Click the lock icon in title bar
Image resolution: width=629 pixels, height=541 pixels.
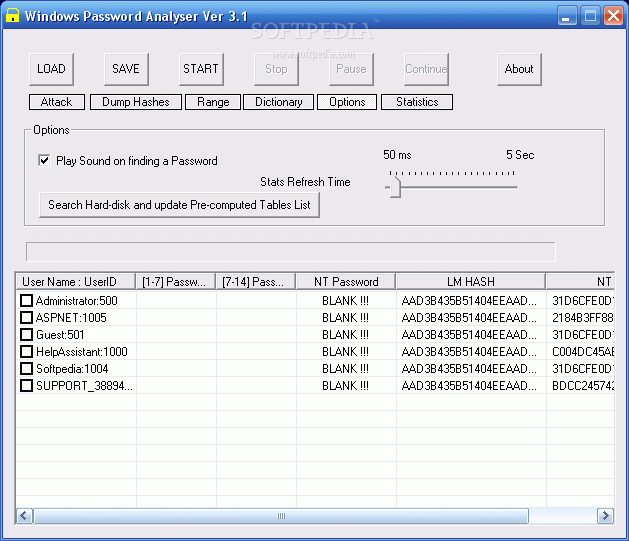tap(12, 15)
